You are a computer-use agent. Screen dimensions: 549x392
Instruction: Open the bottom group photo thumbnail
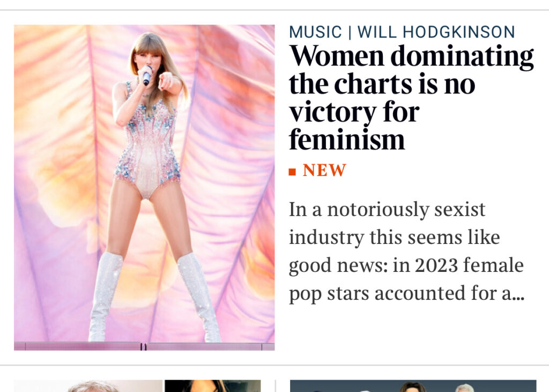tap(413, 386)
